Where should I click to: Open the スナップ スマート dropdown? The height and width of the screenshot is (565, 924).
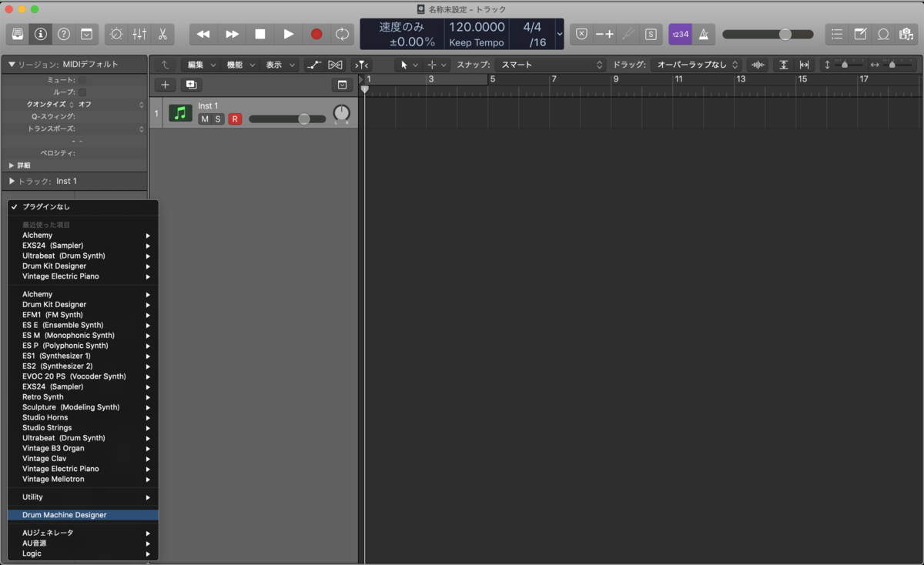point(550,65)
